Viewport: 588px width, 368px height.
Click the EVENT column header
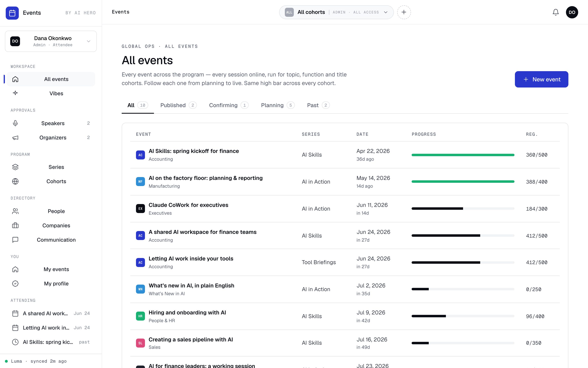click(143, 134)
